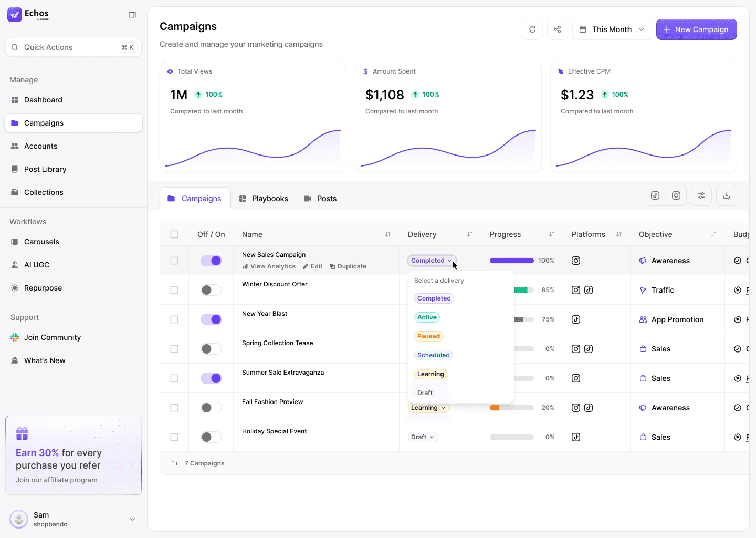Viewport: 756px width, 538px height.
Task: Click the download export icon
Action: 726,195
